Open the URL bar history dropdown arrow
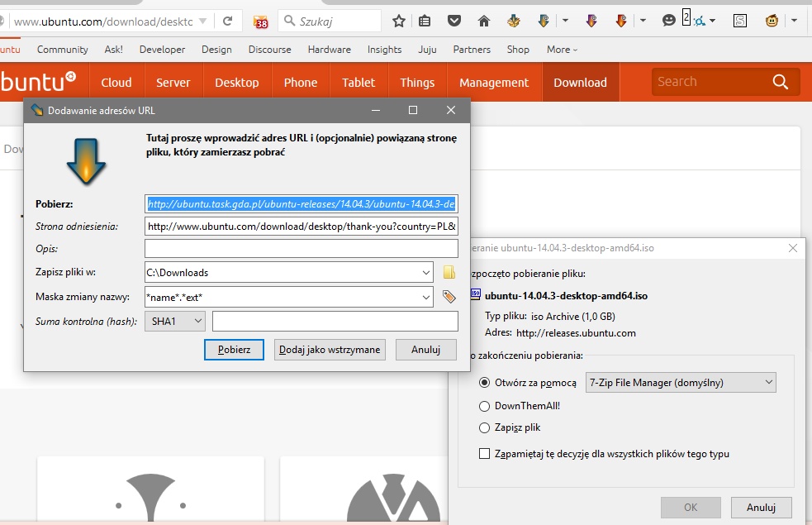The image size is (812, 525). click(x=203, y=21)
